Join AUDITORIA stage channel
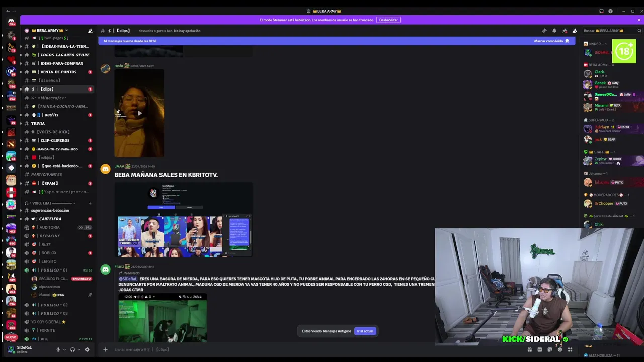The height and width of the screenshot is (362, 644). pyautogui.click(x=57, y=227)
